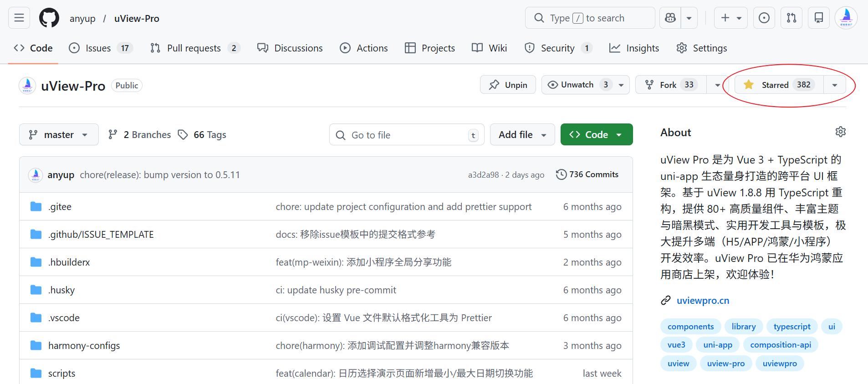Switch to the Issues tab

tap(101, 48)
